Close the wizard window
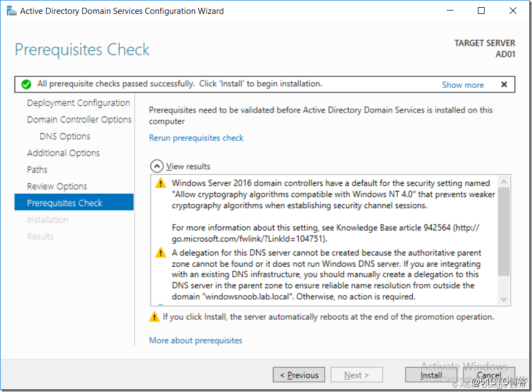Viewport: 532px width, 392px height. 513,11
